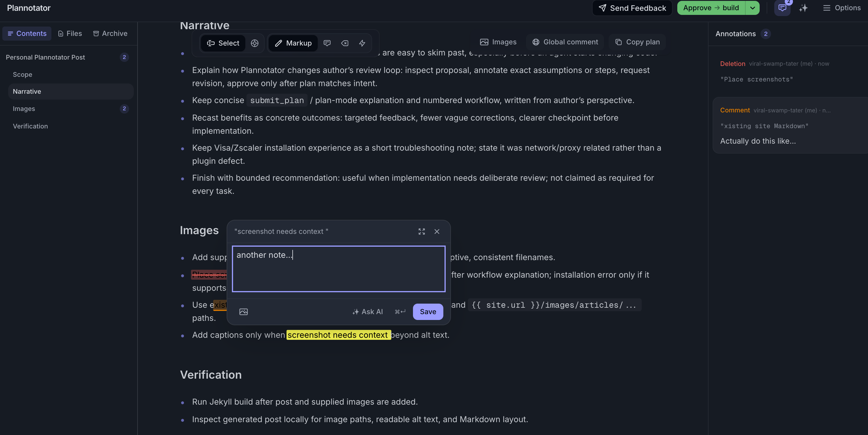Switch to the Archive tab
The width and height of the screenshot is (868, 435).
[x=110, y=34]
